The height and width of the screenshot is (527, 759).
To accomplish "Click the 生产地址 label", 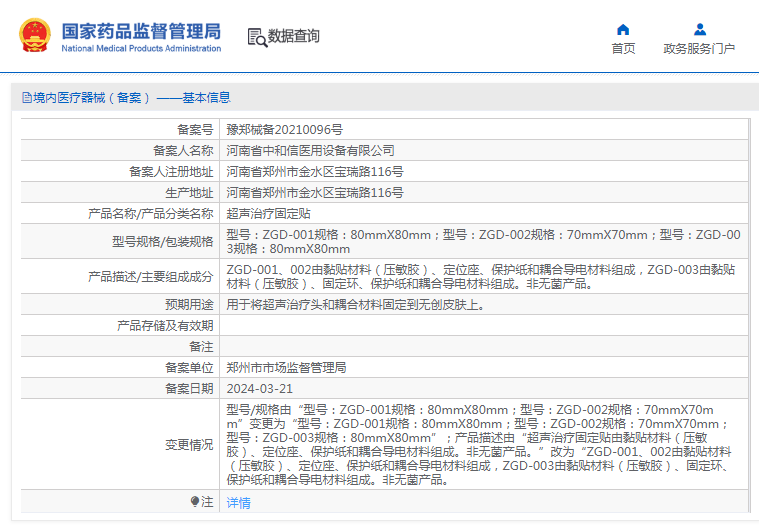I will pyautogui.click(x=189, y=193).
